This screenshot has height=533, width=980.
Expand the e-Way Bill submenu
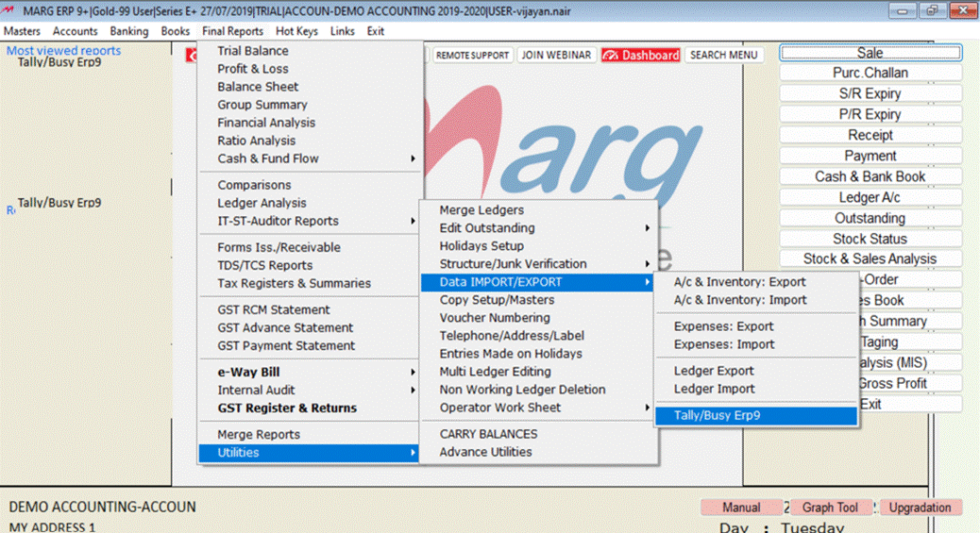pyautogui.click(x=310, y=373)
